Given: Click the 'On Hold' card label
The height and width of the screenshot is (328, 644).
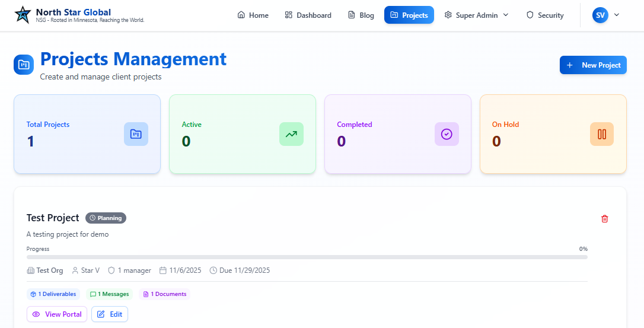Looking at the screenshot, I should 506,124.
